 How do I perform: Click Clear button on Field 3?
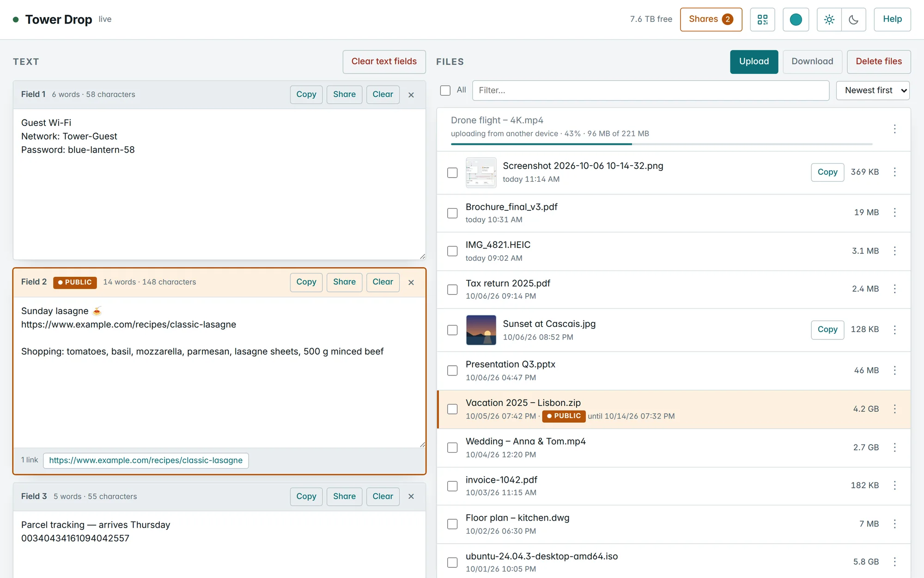tap(383, 496)
